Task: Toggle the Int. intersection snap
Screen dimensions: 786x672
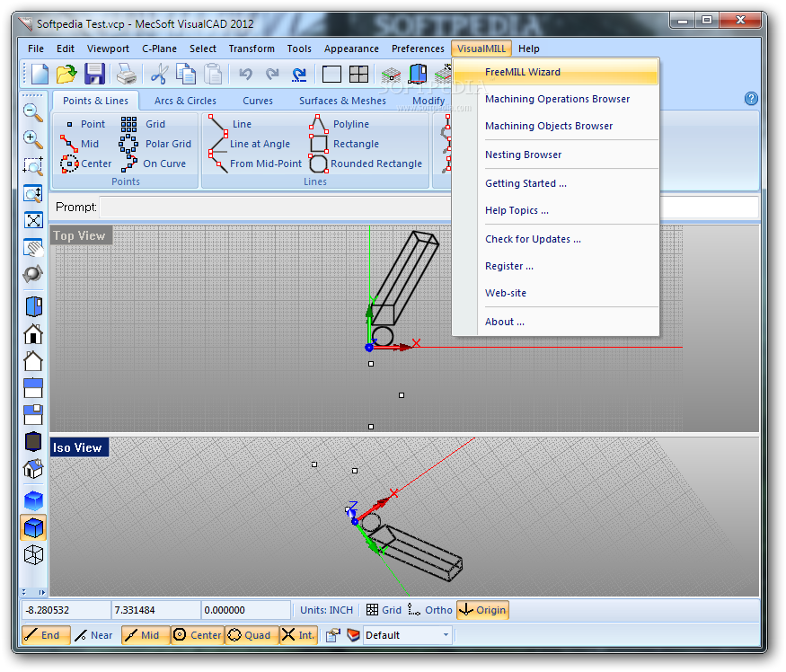Action: pos(298,635)
